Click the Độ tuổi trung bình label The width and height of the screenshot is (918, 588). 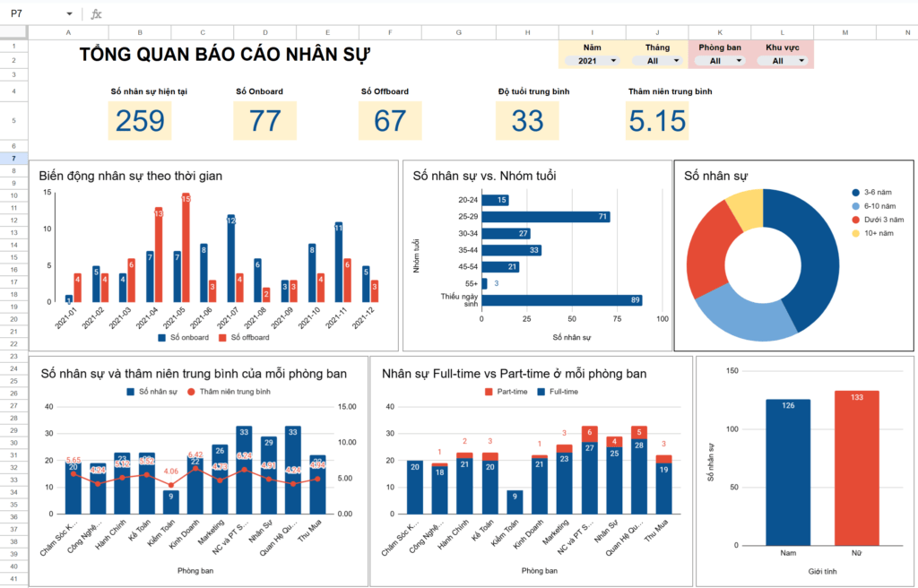[533, 91]
